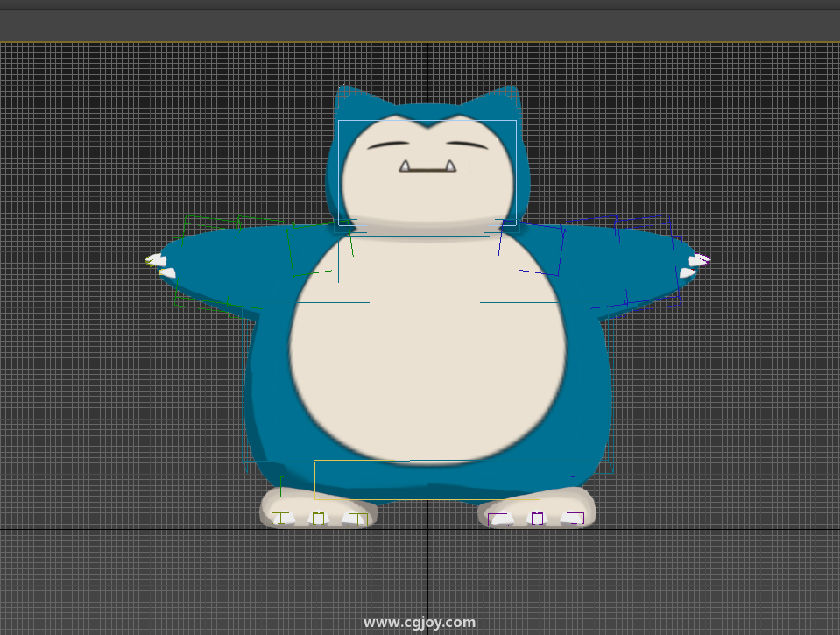The width and height of the screenshot is (840, 635).
Task: Pick the middle purple toe bone
Action: click(x=537, y=519)
